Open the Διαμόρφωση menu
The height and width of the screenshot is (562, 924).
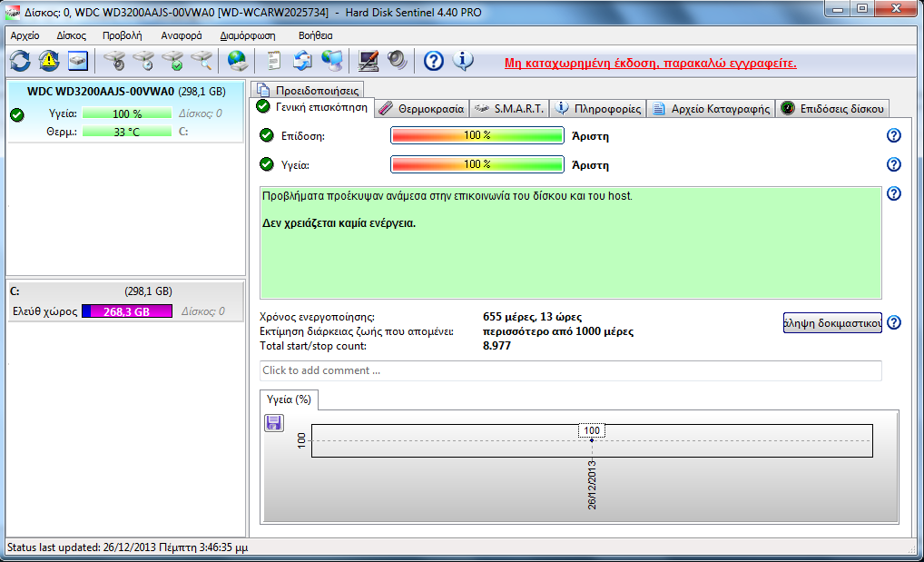click(248, 35)
